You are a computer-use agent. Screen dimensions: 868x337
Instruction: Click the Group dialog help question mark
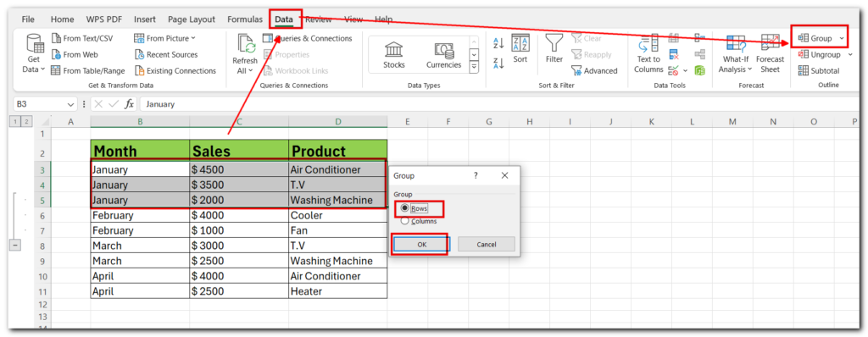coord(476,175)
